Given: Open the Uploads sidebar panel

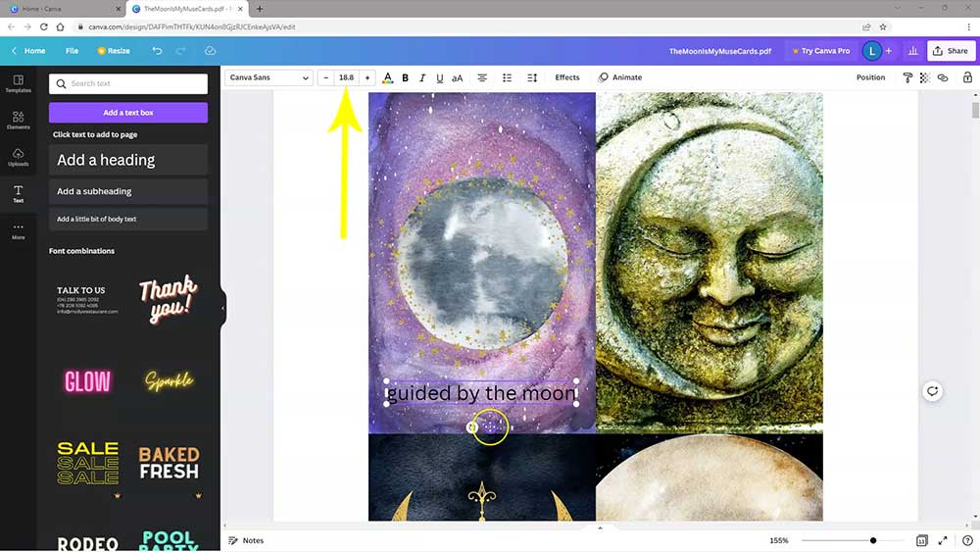Looking at the screenshot, I should point(18,157).
